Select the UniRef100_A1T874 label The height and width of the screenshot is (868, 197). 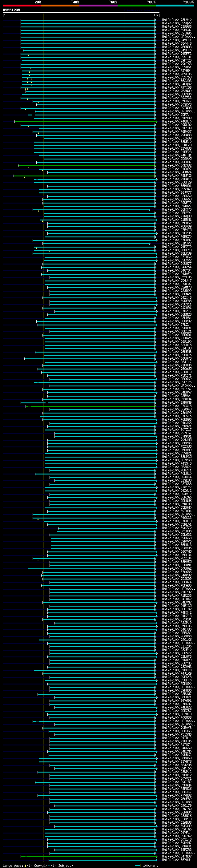[x=177, y=745]
